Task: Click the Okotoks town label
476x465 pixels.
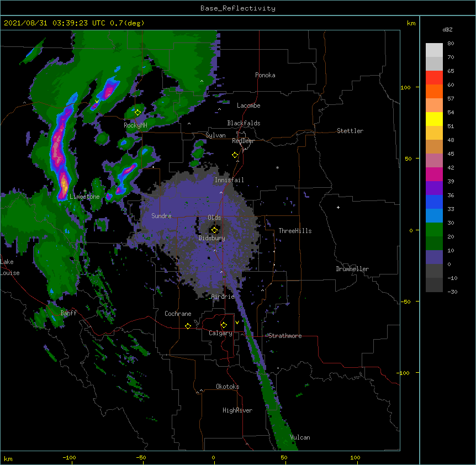Action: coord(228,387)
